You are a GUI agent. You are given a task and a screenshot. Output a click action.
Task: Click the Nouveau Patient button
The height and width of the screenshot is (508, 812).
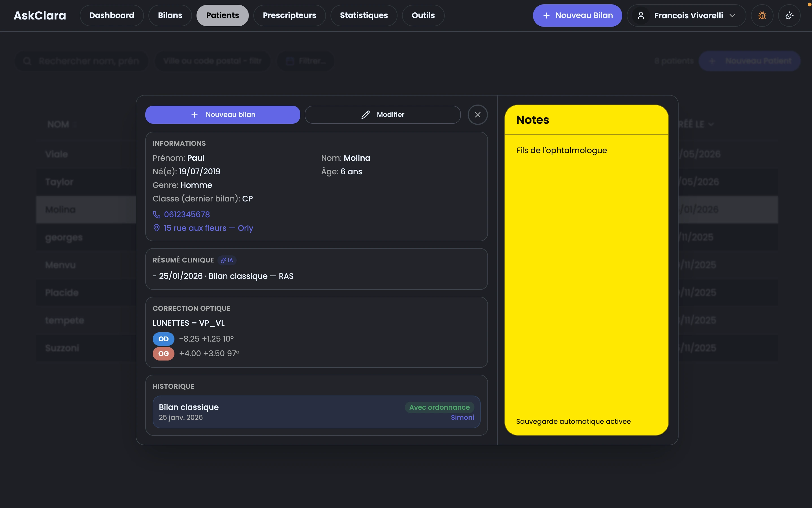point(750,61)
